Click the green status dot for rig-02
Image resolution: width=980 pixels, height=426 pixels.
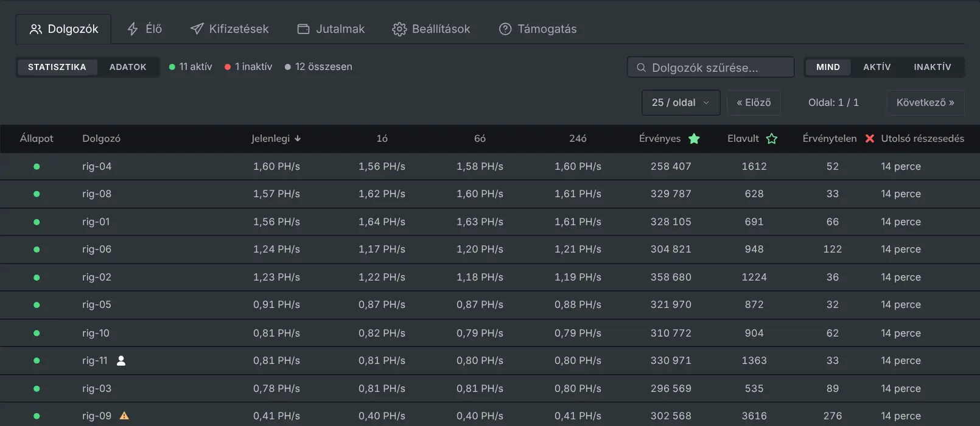point(37,278)
